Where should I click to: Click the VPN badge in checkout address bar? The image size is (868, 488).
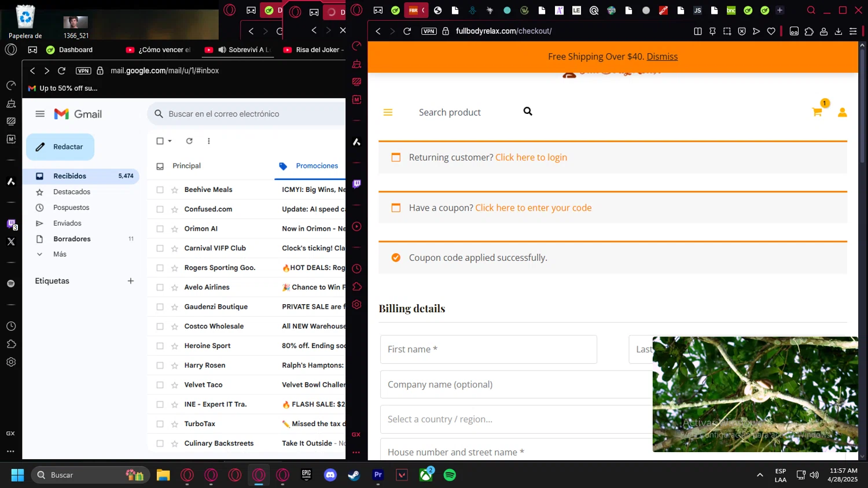[429, 31]
